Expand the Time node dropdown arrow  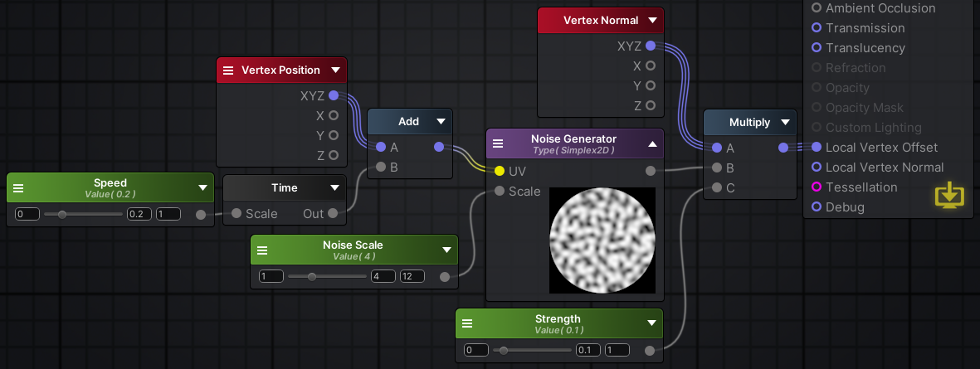coord(335,187)
